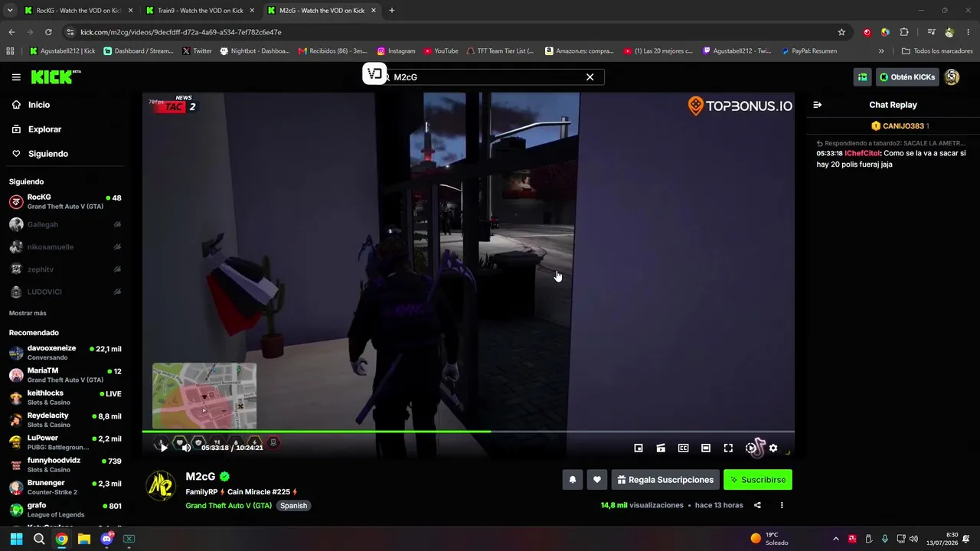Open Gallegah offline channel
This screenshot has width=980, height=551.
click(65, 224)
